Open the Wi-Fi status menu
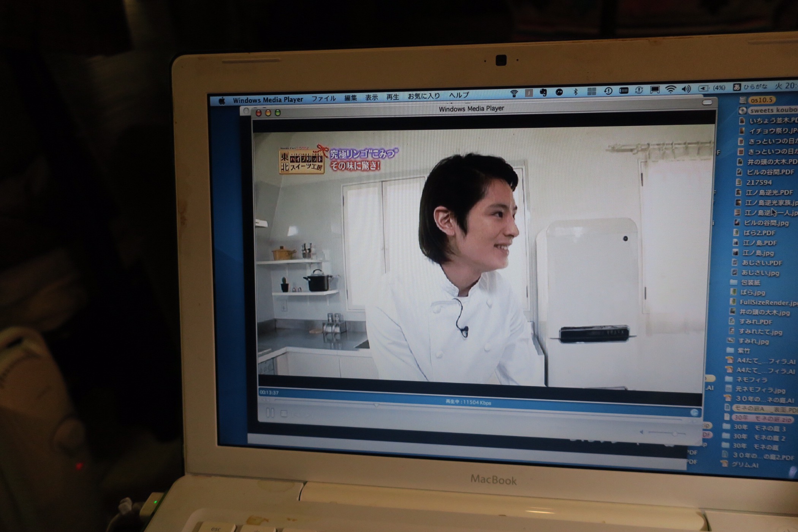This screenshot has width=798, height=532. (x=671, y=90)
